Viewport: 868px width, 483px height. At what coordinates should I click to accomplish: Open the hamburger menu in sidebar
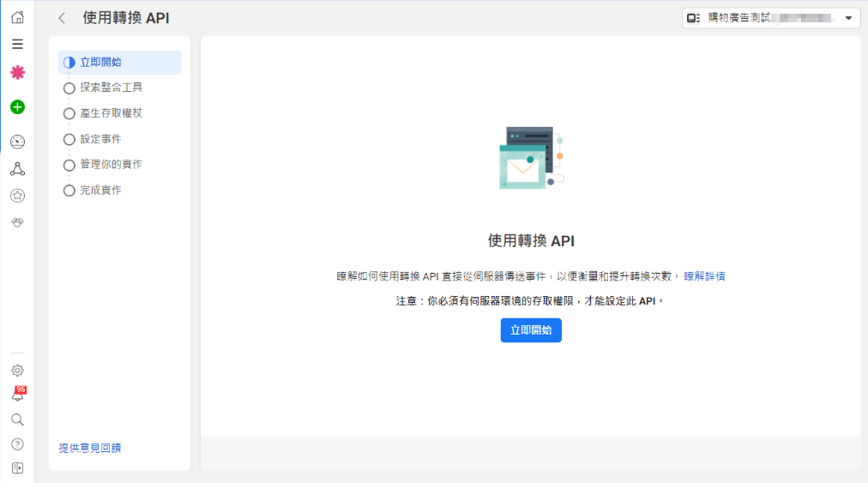coord(17,45)
